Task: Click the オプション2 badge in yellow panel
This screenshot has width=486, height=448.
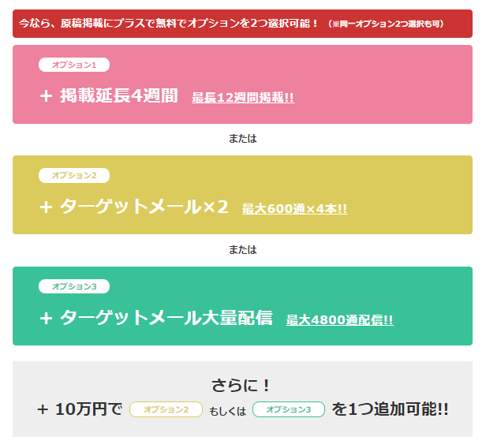Action: [74, 175]
